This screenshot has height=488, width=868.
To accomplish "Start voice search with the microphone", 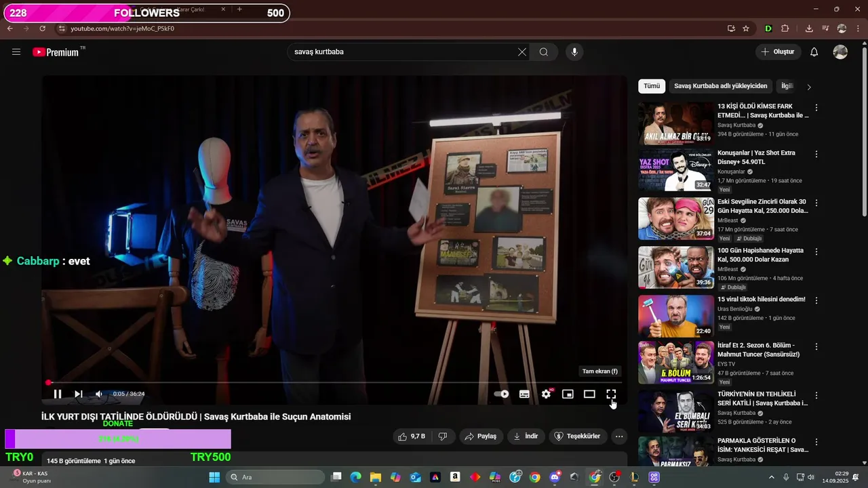I will [574, 52].
